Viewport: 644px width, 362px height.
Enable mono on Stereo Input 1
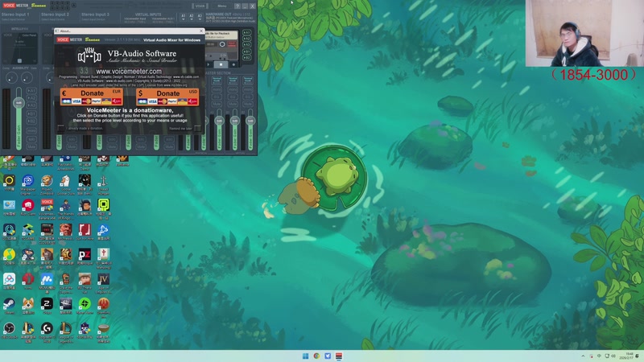31,130
